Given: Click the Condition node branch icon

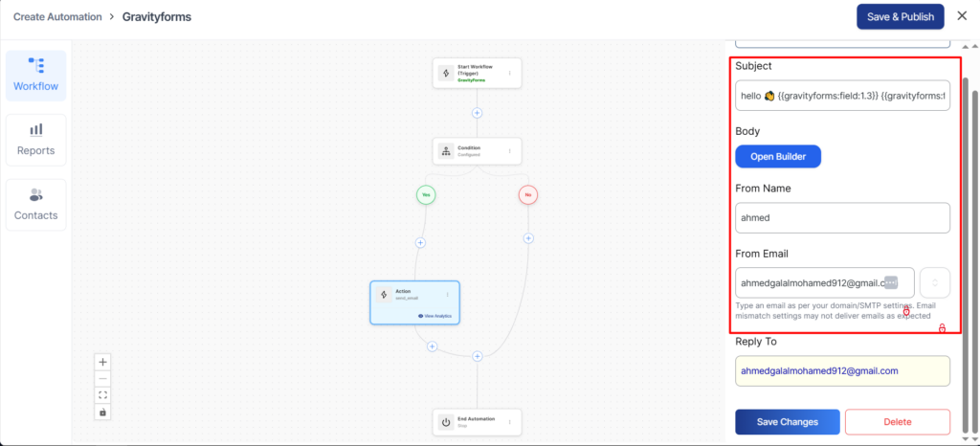Looking at the screenshot, I should pos(445,151).
